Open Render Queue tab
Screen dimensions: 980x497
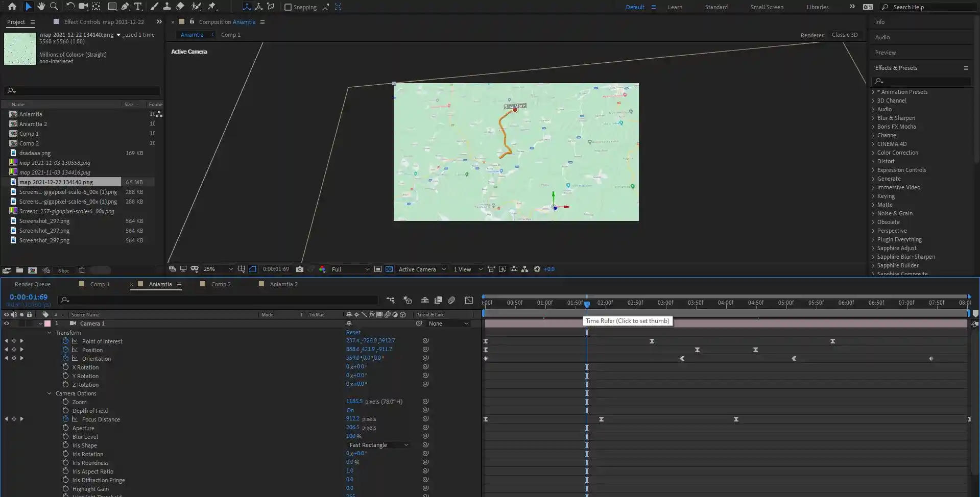coord(32,284)
